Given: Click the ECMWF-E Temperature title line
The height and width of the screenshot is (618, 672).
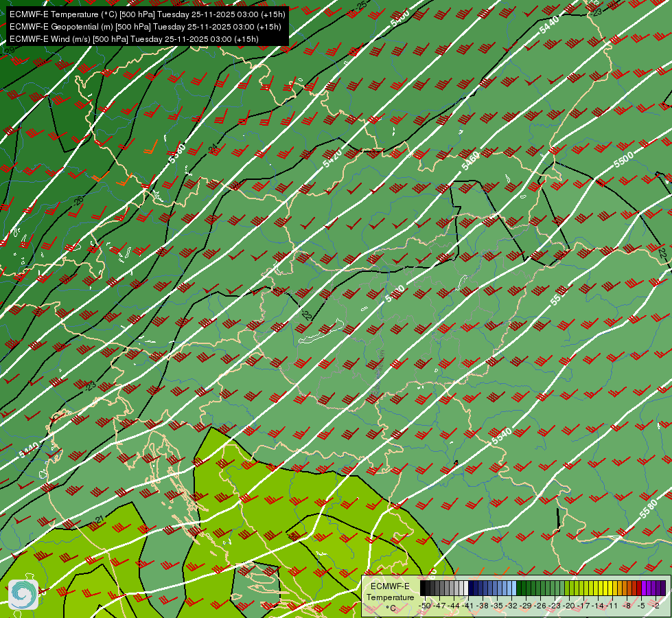Looking at the screenshot, I should point(147,14).
